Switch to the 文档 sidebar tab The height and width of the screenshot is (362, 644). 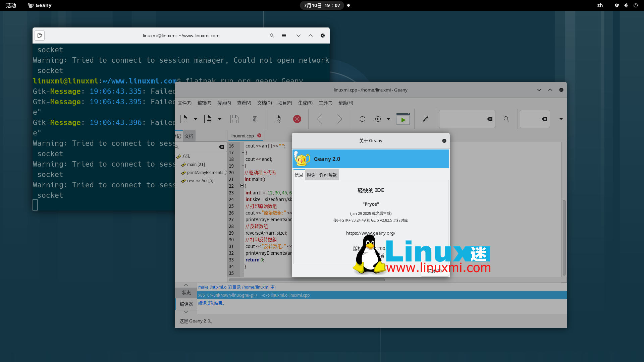[x=189, y=136]
